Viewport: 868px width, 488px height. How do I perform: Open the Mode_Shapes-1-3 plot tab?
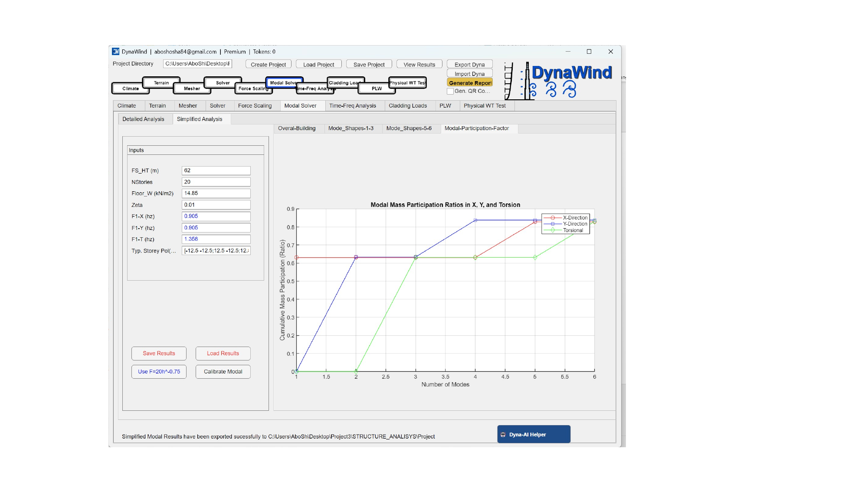(350, 128)
